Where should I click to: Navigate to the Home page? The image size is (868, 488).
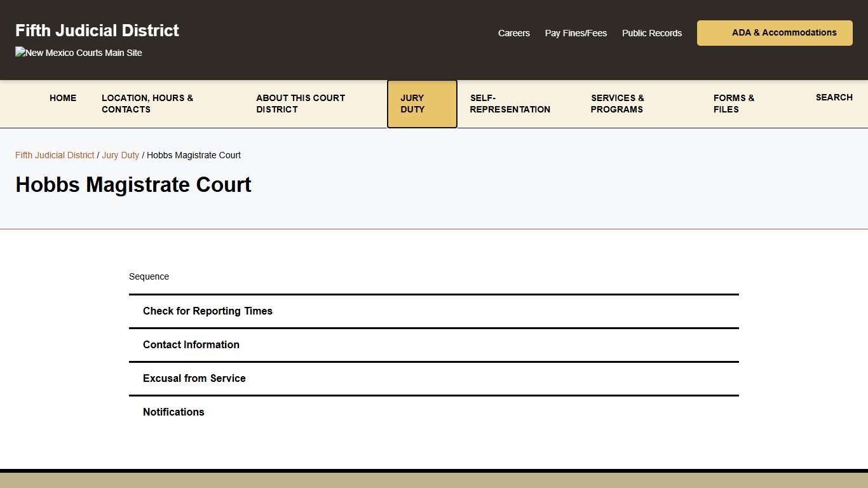(x=63, y=98)
